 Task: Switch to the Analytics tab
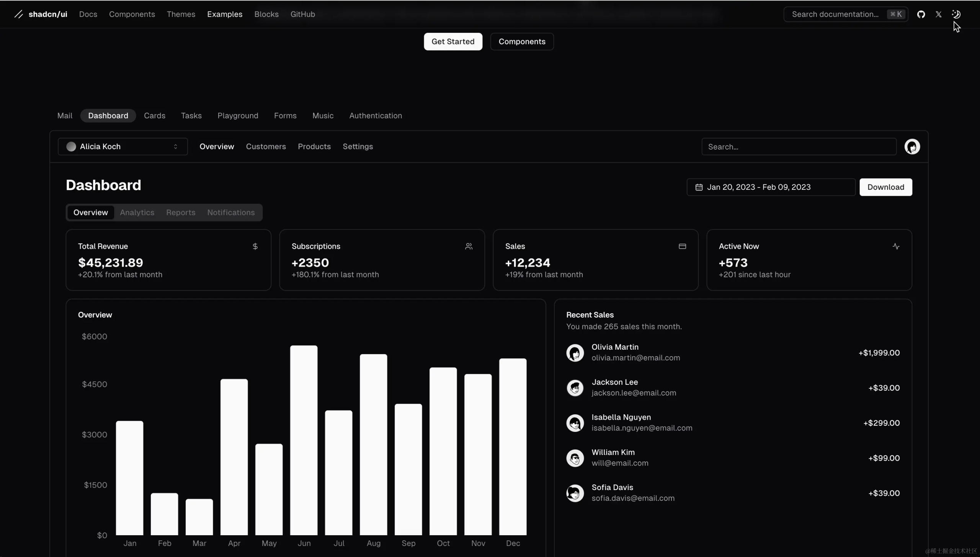tap(137, 212)
